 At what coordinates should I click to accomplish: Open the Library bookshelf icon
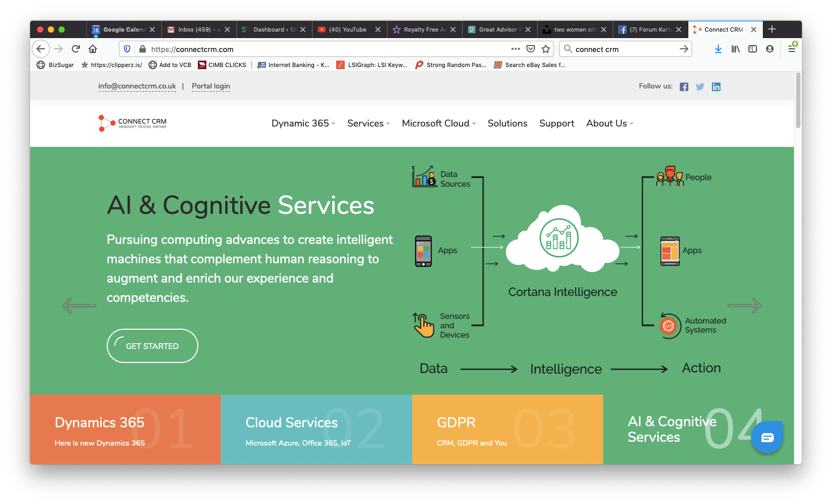pos(736,49)
